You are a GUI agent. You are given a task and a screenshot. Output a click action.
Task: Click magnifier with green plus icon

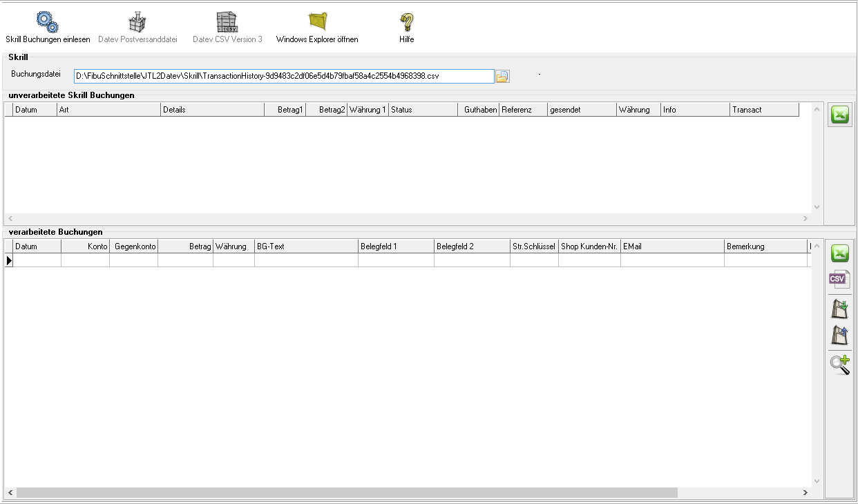pos(839,364)
